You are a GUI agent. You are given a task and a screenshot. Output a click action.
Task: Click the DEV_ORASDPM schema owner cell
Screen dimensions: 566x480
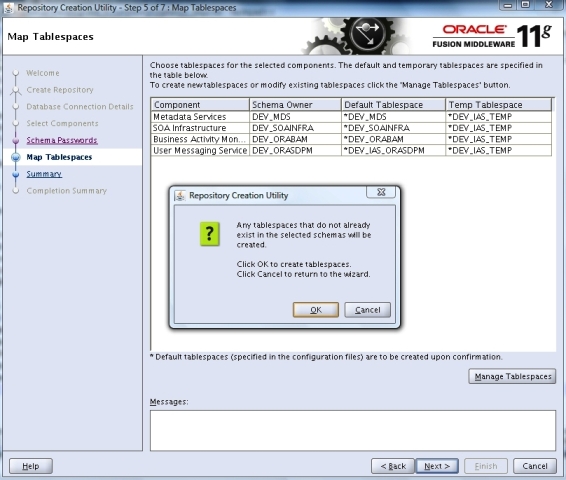tap(295, 150)
